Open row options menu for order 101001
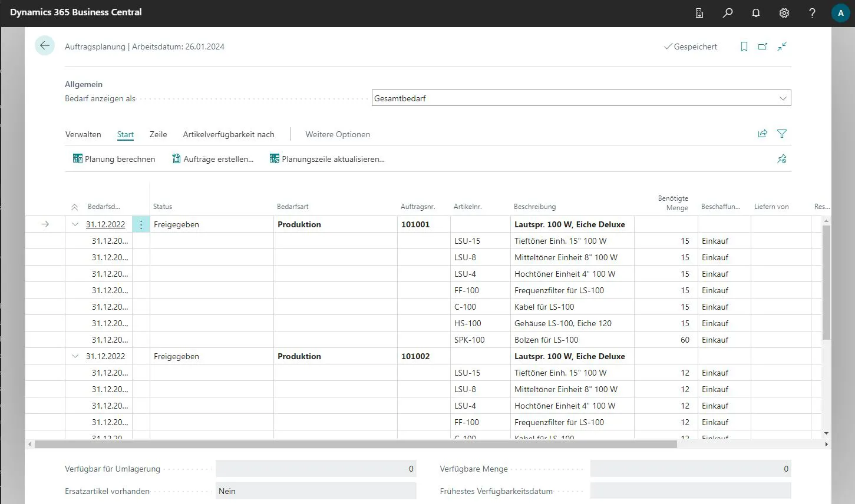The height and width of the screenshot is (504, 855). [141, 224]
